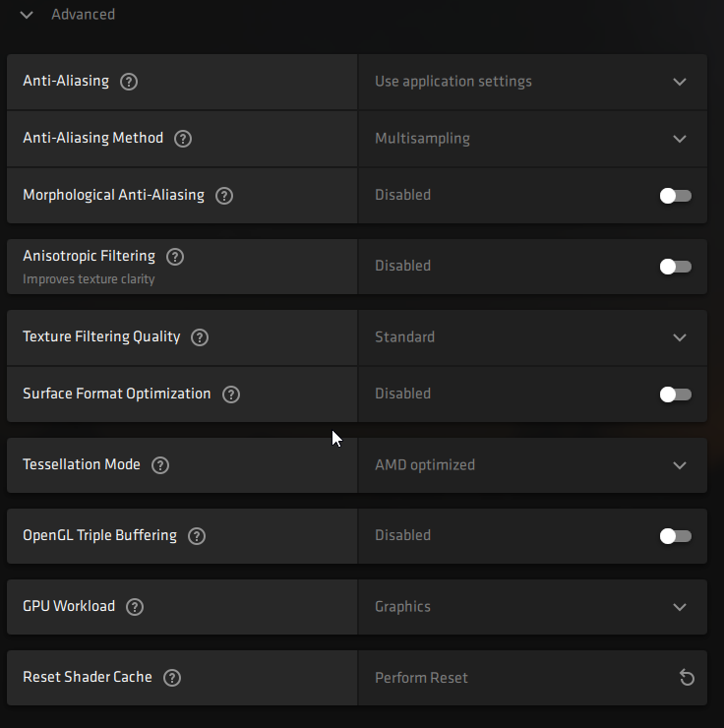Open Anisotropic Filtering help tooltip icon

point(175,257)
